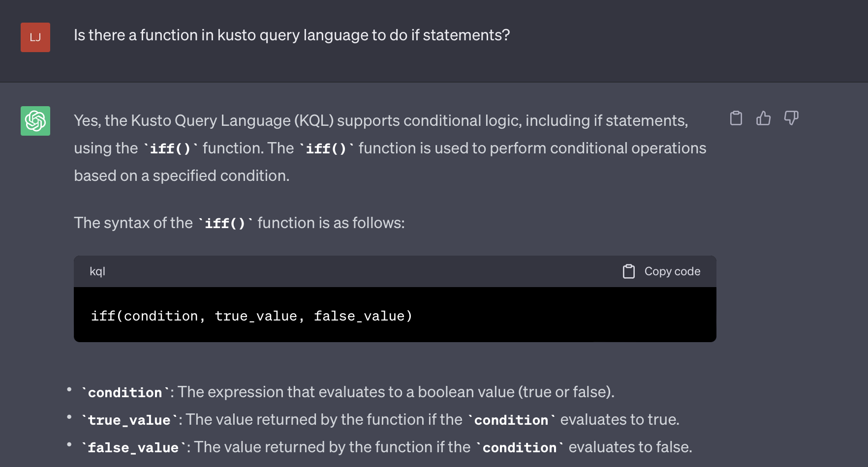Click the clipboard icon in code header
868x467 pixels.
point(629,271)
